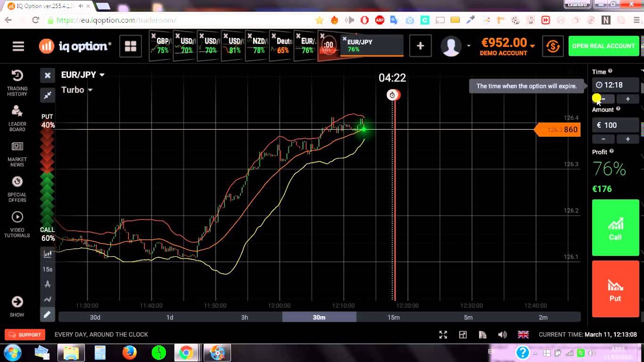Open the Adblock Plus extension
Screen dimensions: 644x362
(379, 20)
